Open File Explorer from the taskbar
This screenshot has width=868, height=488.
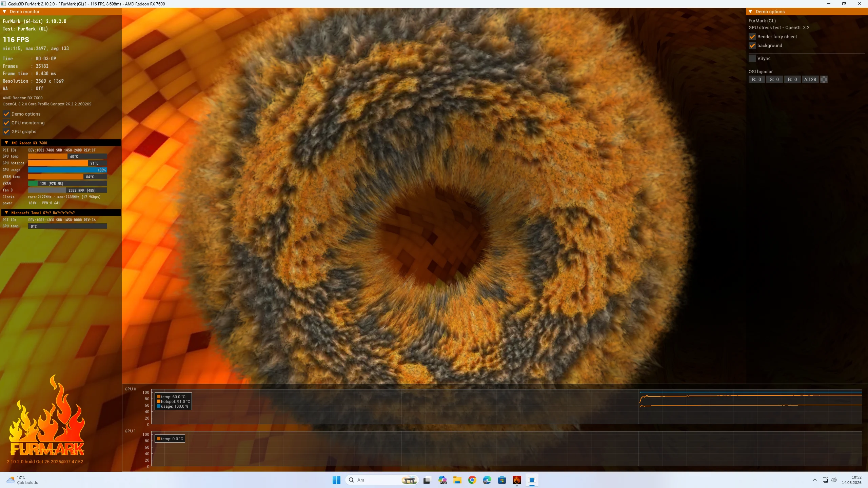pyautogui.click(x=457, y=480)
